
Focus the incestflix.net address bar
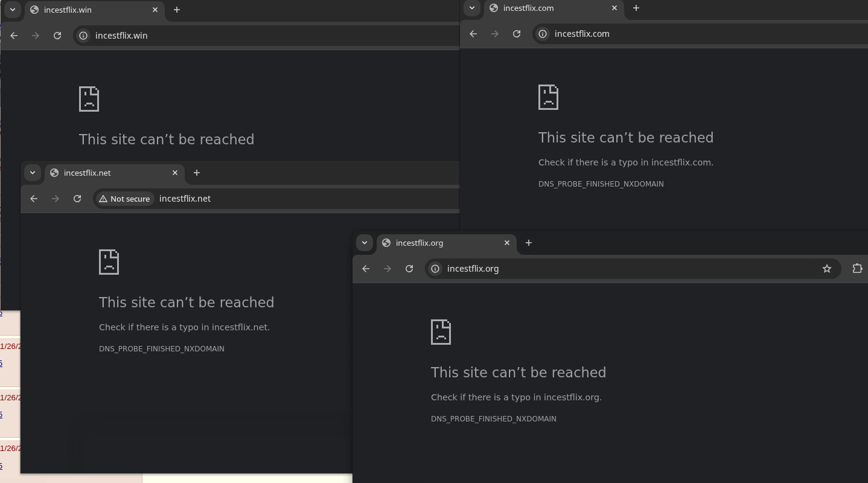tap(276, 199)
